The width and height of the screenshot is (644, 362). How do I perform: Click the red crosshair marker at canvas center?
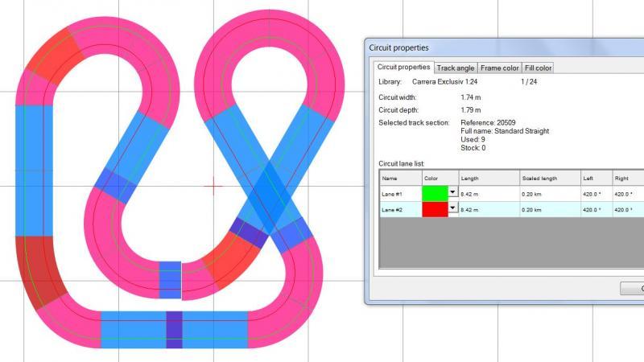pyautogui.click(x=213, y=187)
